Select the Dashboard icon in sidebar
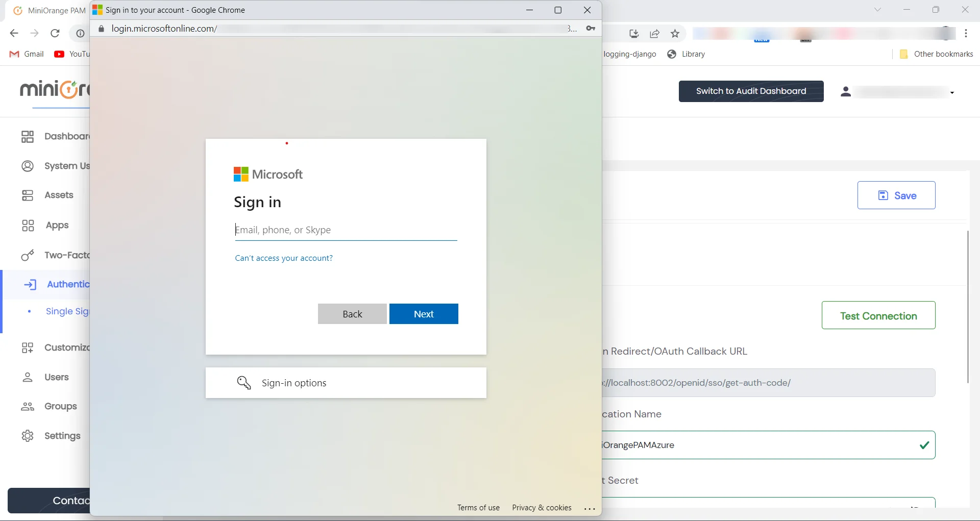Image resolution: width=980 pixels, height=521 pixels. coord(28,137)
